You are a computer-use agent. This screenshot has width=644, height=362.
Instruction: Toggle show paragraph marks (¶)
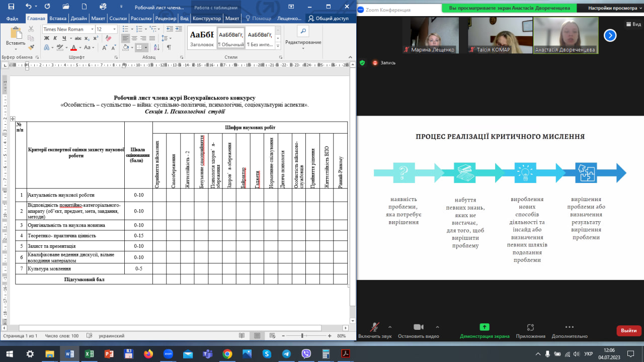pyautogui.click(x=169, y=47)
